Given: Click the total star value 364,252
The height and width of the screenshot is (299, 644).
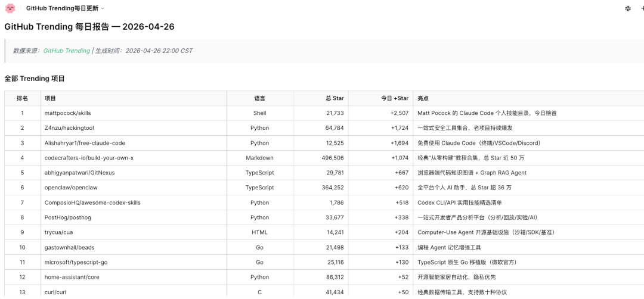Looking at the screenshot, I should (333, 188).
